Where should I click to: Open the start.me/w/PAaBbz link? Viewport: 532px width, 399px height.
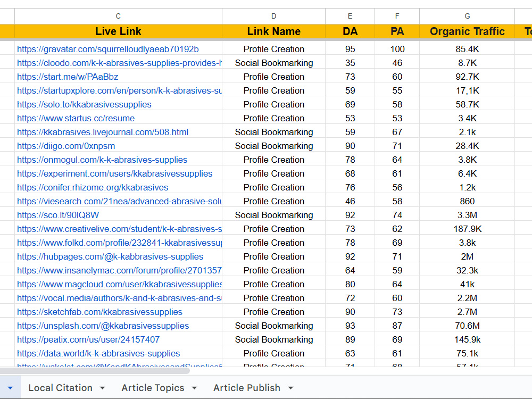[x=68, y=77]
